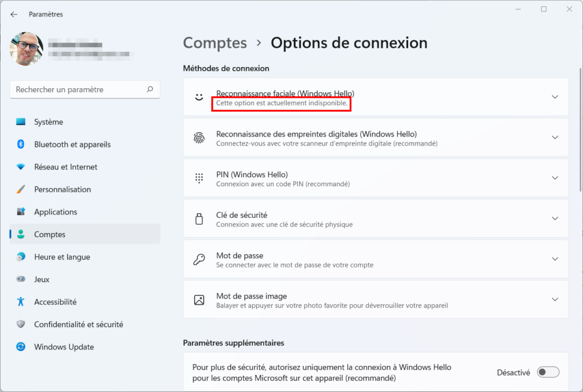Expand the PIN (Windows Hello) chevron
The width and height of the screenshot is (583, 392).
(x=555, y=178)
